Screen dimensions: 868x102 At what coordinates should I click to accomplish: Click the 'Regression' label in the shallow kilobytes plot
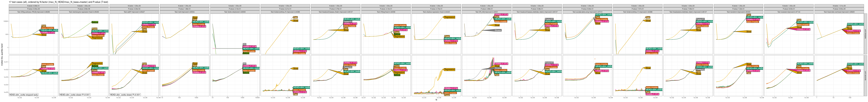[449, 17]
